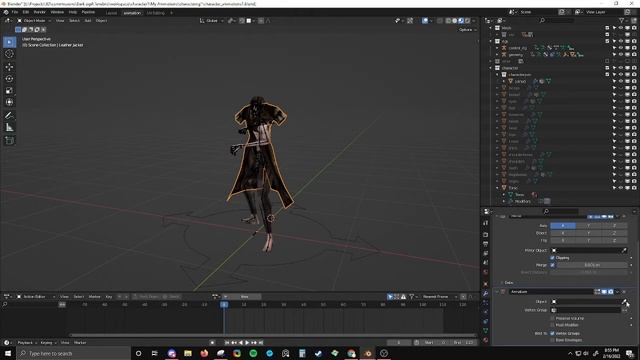
Task: Select the Measure ruler tool
Action: click(9, 128)
